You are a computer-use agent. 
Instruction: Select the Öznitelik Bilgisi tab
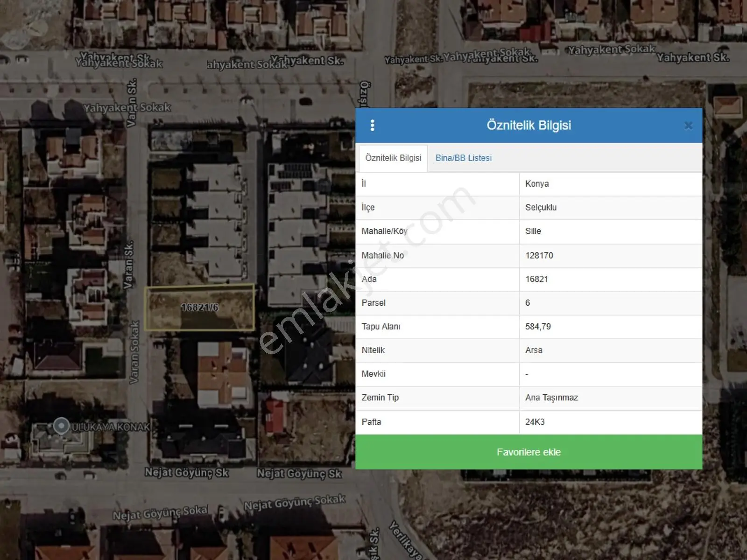pyautogui.click(x=393, y=158)
